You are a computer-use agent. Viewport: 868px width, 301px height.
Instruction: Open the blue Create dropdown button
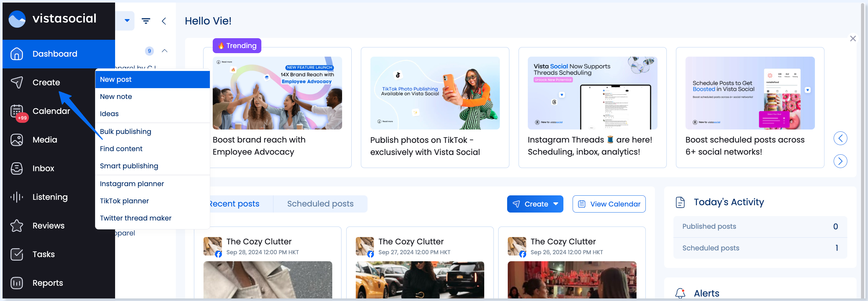pos(535,204)
